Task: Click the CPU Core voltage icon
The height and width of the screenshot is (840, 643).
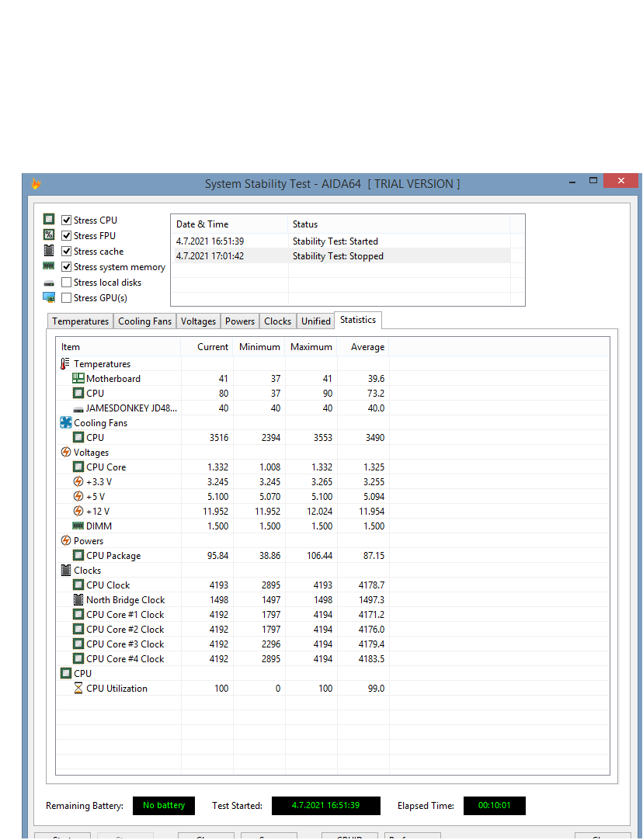Action: point(78,467)
